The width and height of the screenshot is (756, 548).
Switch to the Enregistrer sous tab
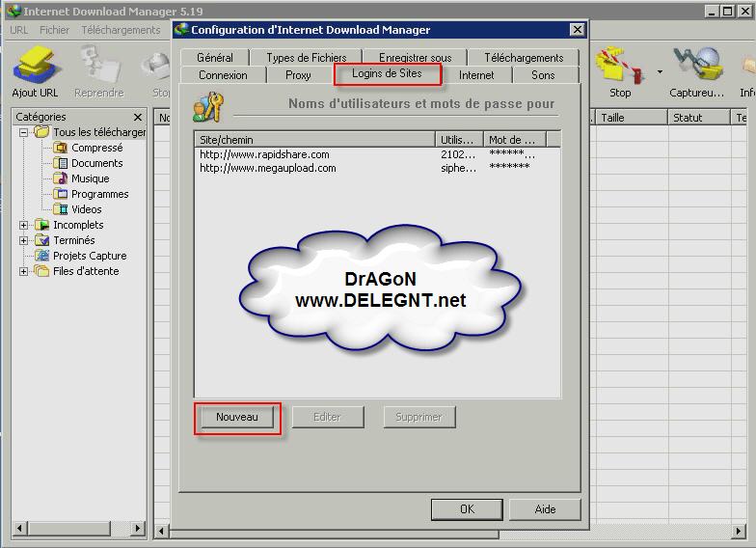(x=415, y=58)
